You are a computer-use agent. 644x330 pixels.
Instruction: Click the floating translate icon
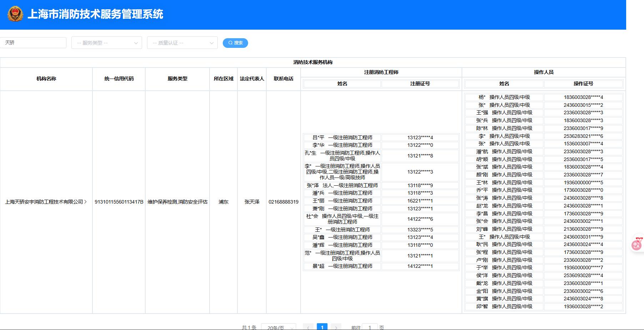636,245
